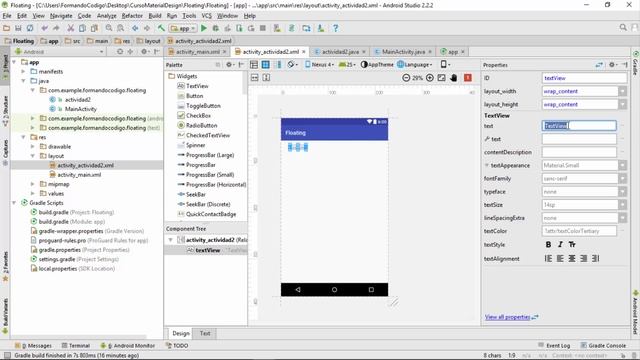Switch to the MainActivity.java tab
Image resolution: width=640 pixels, height=360 pixels.
click(403, 52)
